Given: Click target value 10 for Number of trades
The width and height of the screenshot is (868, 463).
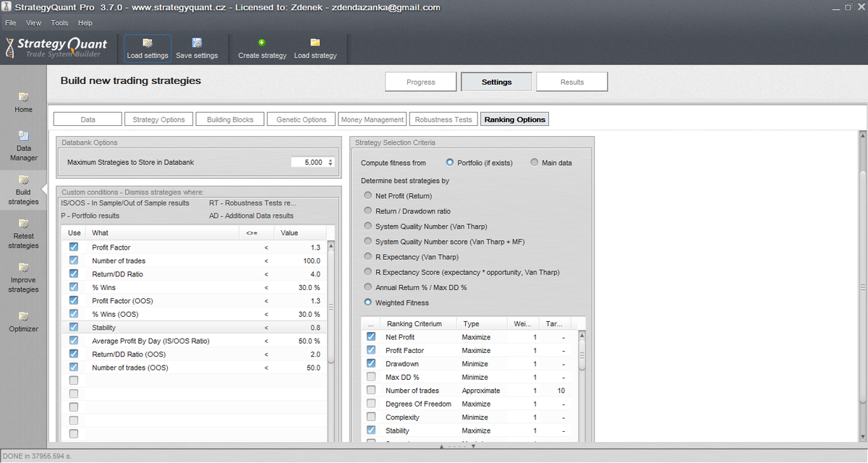Looking at the screenshot, I should point(561,391).
